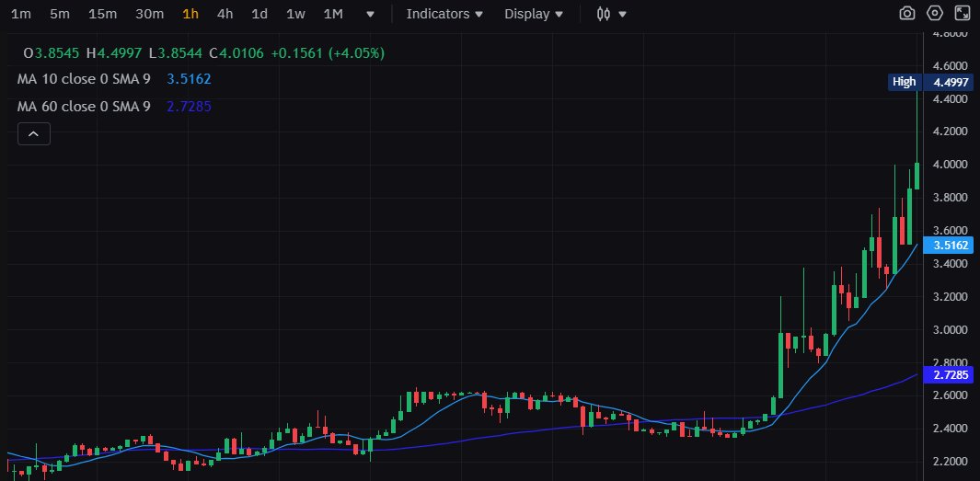Open chart settings hexagon icon

point(934,13)
